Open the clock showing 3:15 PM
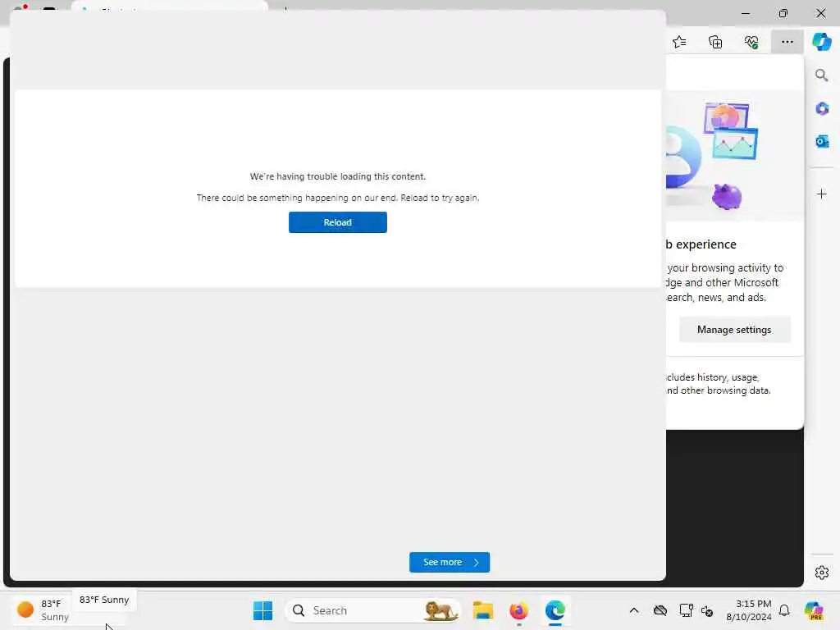This screenshot has height=630, width=840. pyautogui.click(x=749, y=610)
